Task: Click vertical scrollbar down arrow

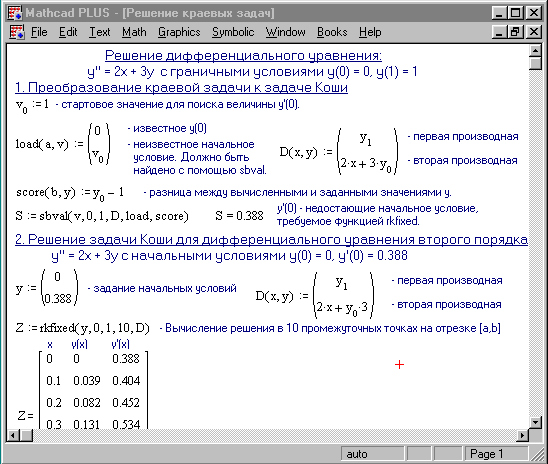Action: [535, 422]
